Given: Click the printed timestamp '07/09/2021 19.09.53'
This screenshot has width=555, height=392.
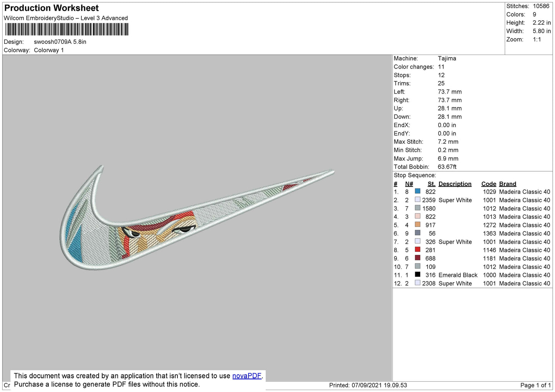Looking at the screenshot, I should [x=379, y=385].
